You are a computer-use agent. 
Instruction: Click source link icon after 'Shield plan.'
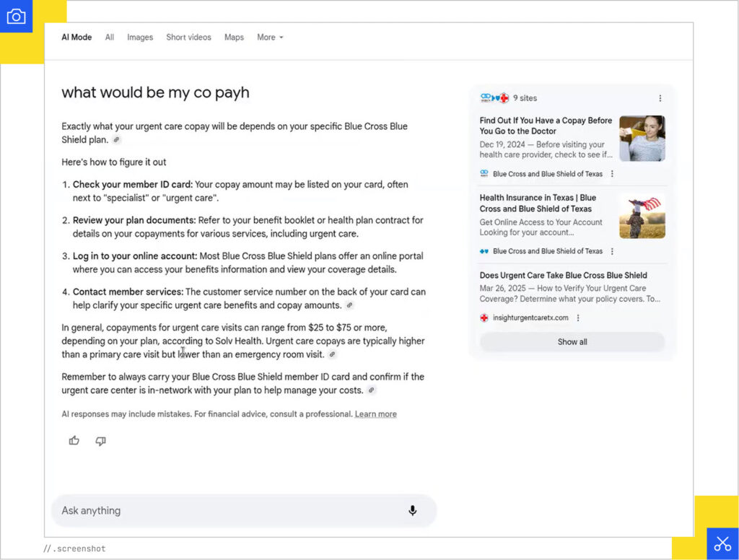(x=116, y=140)
